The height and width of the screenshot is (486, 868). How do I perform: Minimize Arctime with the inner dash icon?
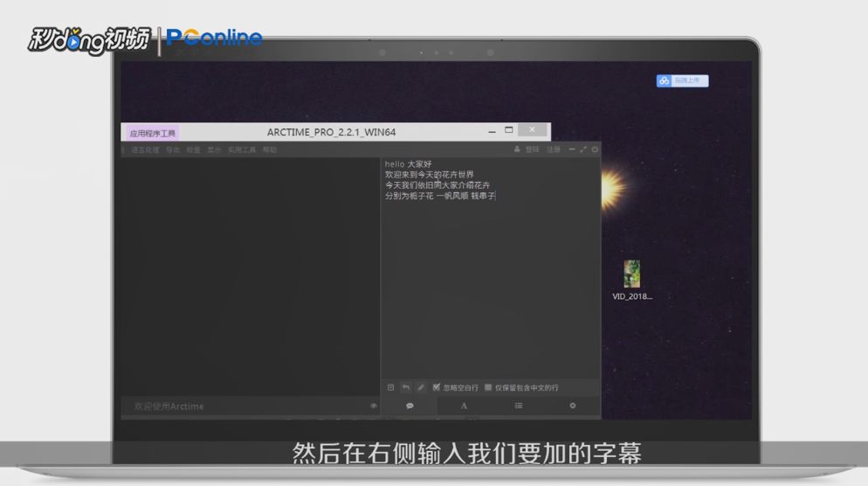572,149
